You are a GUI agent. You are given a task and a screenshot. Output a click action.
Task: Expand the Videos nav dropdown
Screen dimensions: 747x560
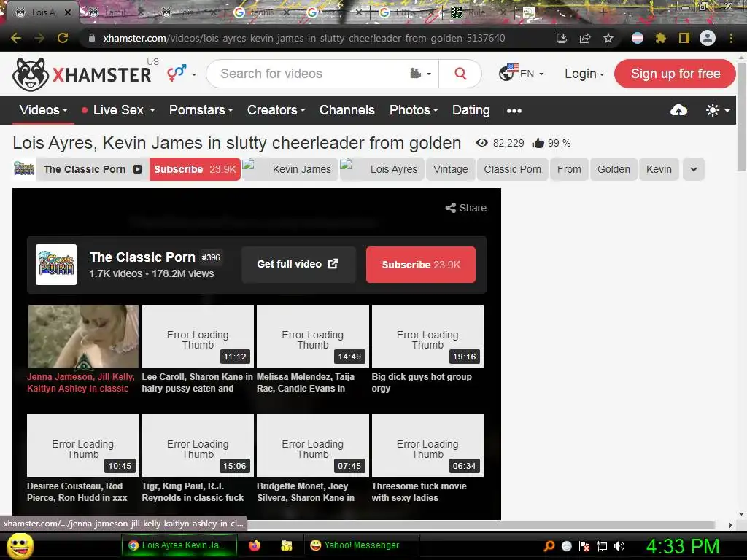coord(43,111)
